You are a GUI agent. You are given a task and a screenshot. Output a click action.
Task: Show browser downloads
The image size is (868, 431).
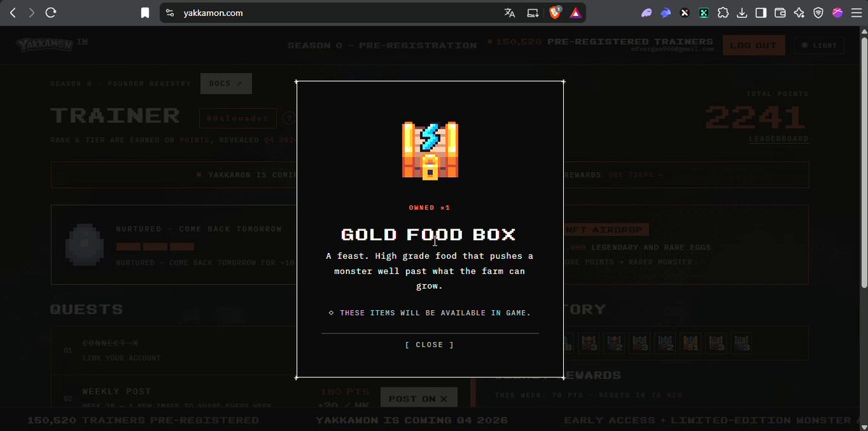click(742, 13)
